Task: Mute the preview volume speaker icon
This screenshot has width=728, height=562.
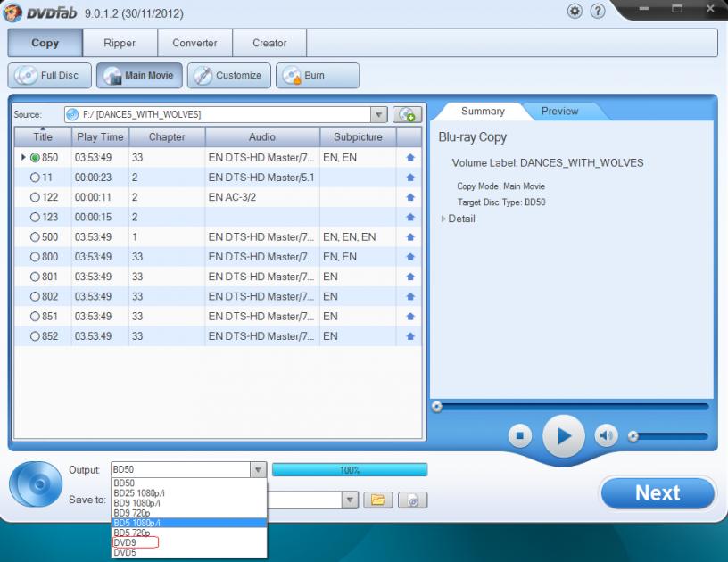Action: (x=607, y=436)
